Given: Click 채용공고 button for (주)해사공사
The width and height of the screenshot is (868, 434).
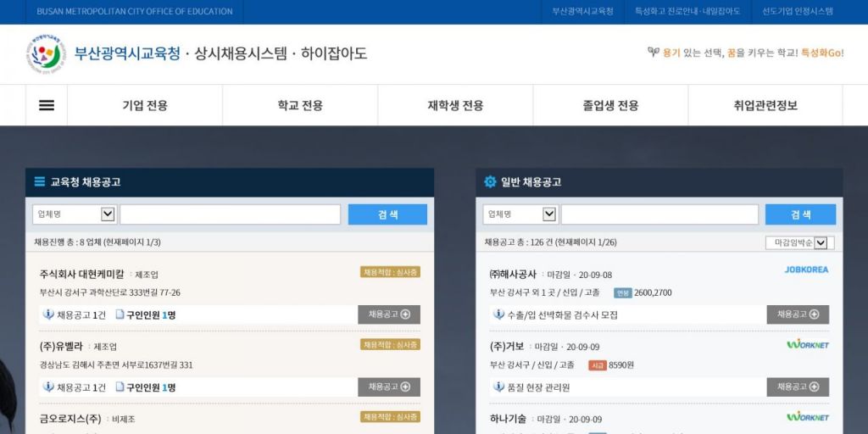Looking at the screenshot, I should tap(798, 314).
